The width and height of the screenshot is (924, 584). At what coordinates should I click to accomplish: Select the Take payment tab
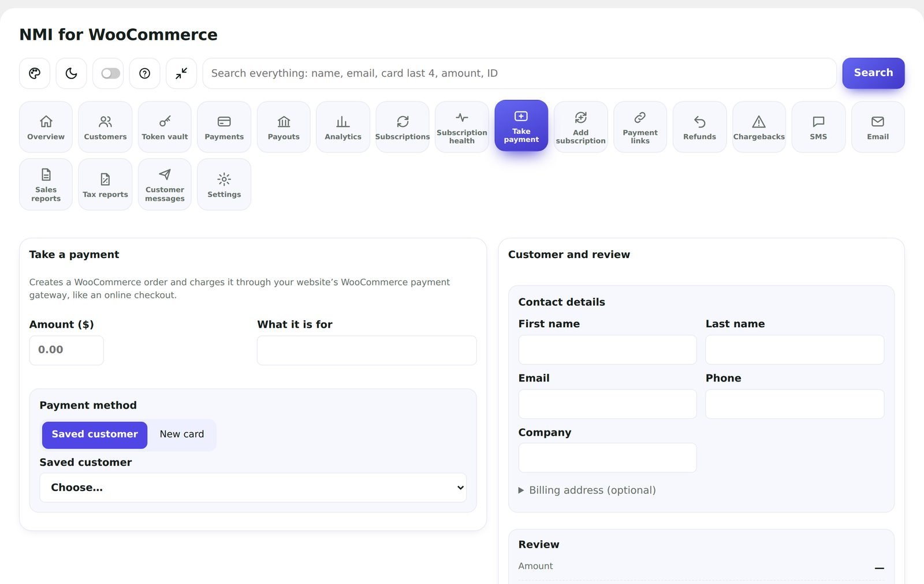click(521, 126)
